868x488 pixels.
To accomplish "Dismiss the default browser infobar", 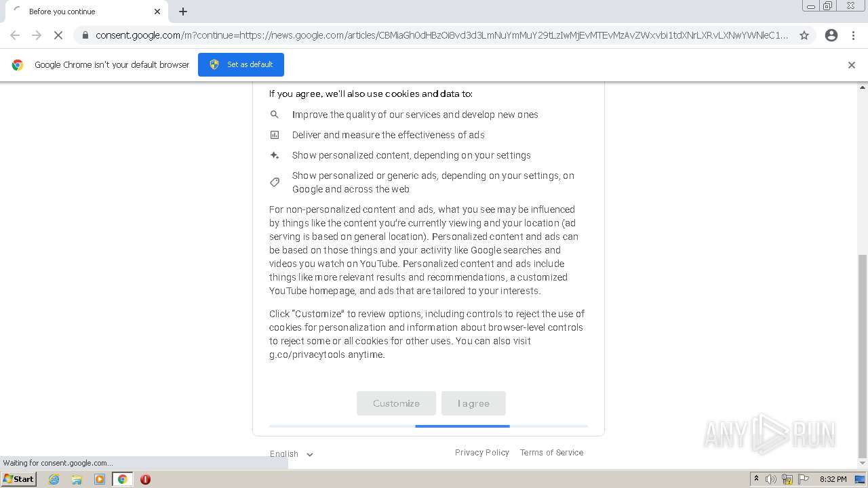I will 852,65.
